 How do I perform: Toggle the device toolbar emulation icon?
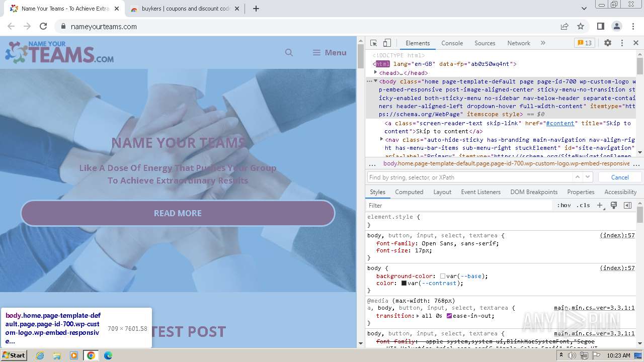pos(387,43)
